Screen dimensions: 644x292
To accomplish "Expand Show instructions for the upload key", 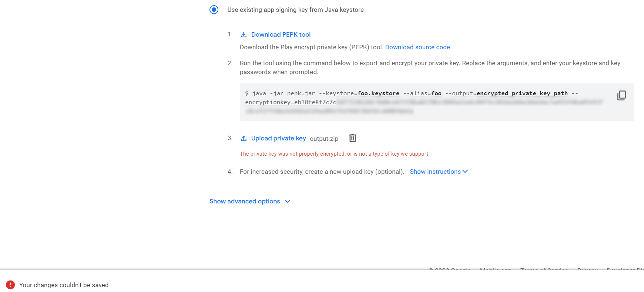I will (x=435, y=172).
